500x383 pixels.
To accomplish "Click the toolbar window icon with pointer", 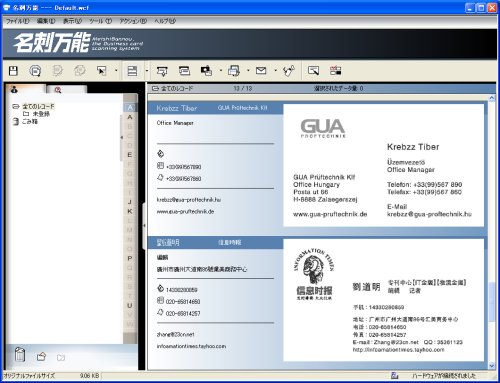I will pos(314,70).
